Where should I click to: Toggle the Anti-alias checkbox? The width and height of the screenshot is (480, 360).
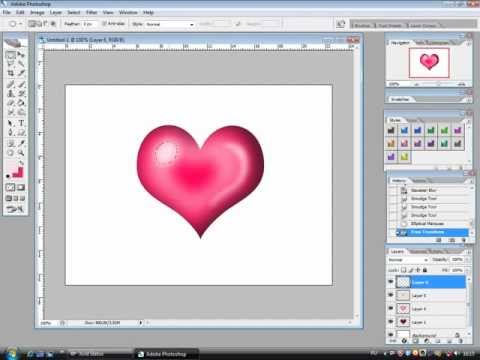click(104, 24)
